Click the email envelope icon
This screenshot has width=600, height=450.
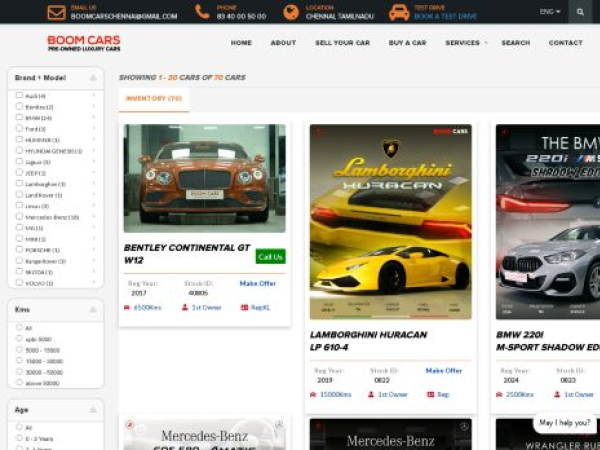pos(56,12)
